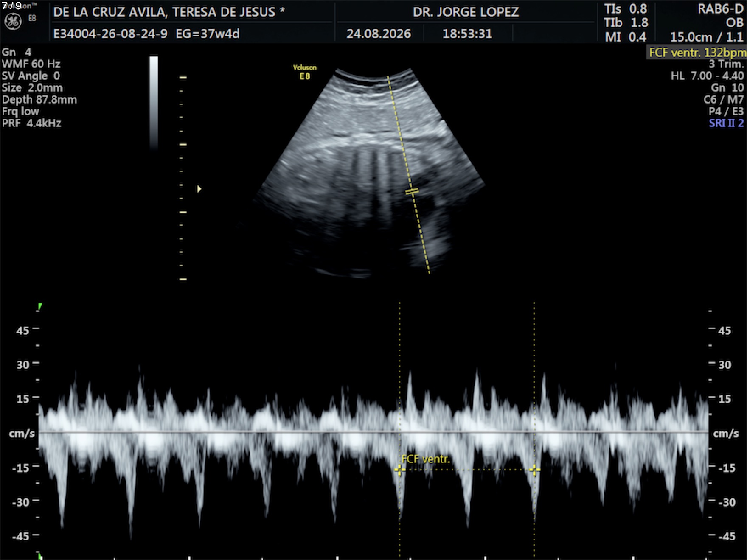The image size is (747, 560).
Task: Click the FCF ventr. label on spectrum
Action: [x=425, y=459]
